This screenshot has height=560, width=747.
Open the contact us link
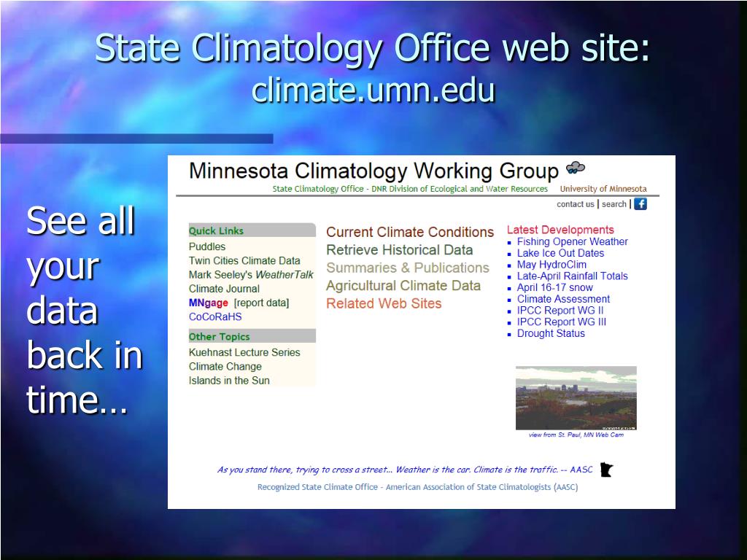click(576, 204)
